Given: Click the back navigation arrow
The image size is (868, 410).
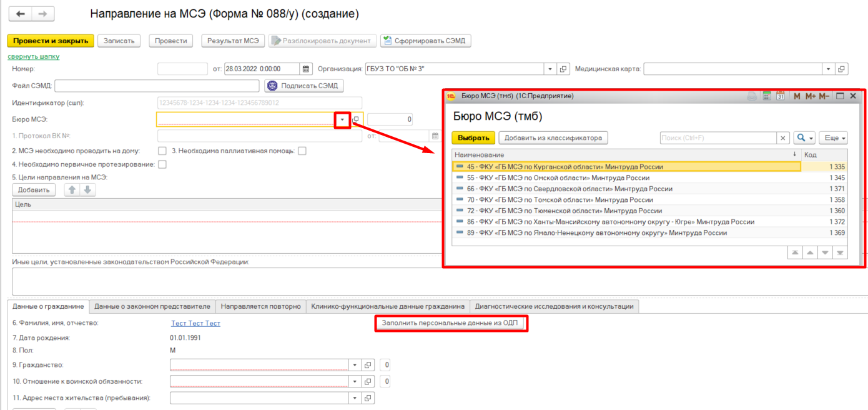Looking at the screenshot, I should click(20, 14).
